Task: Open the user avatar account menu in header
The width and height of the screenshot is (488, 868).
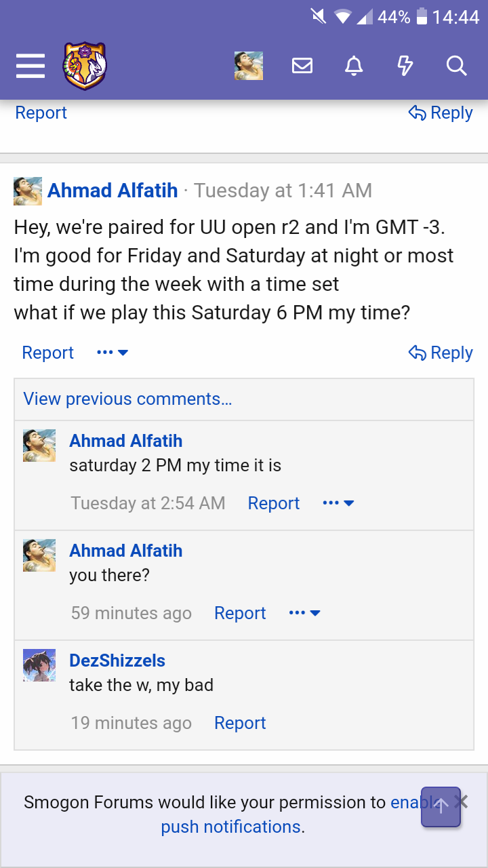Action: pos(249,66)
